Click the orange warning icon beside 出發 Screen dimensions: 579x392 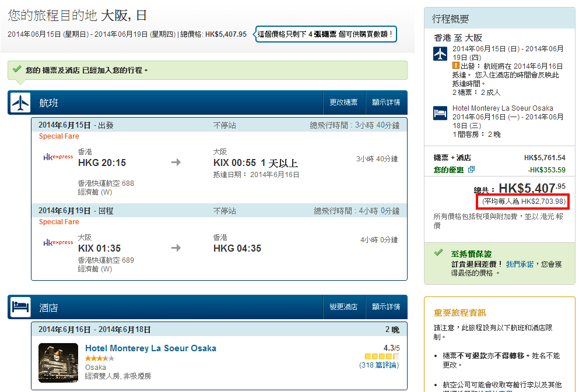point(456,66)
